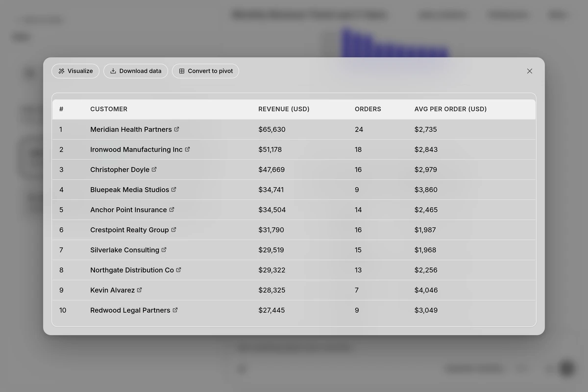Sort by Avg Per Order (USD) header
The width and height of the screenshot is (588, 392).
pos(450,109)
